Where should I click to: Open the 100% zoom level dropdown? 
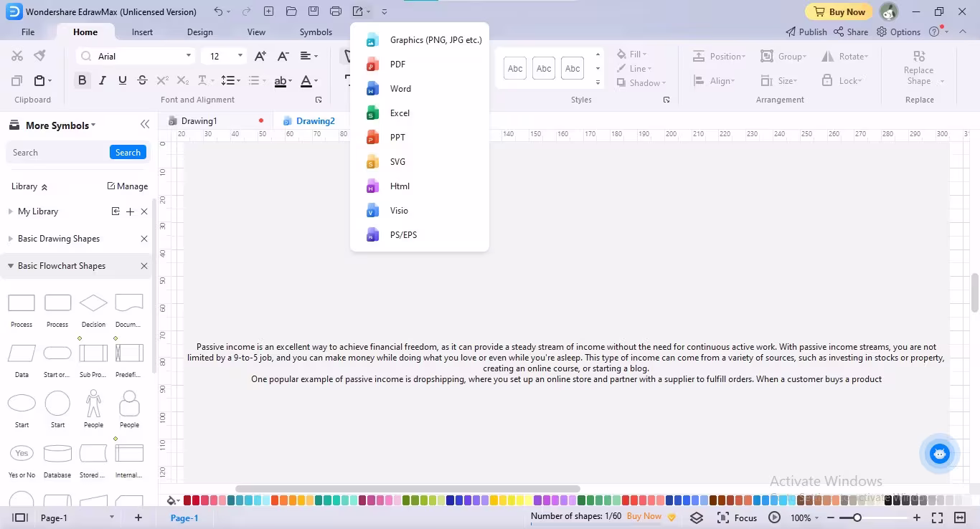click(804, 518)
